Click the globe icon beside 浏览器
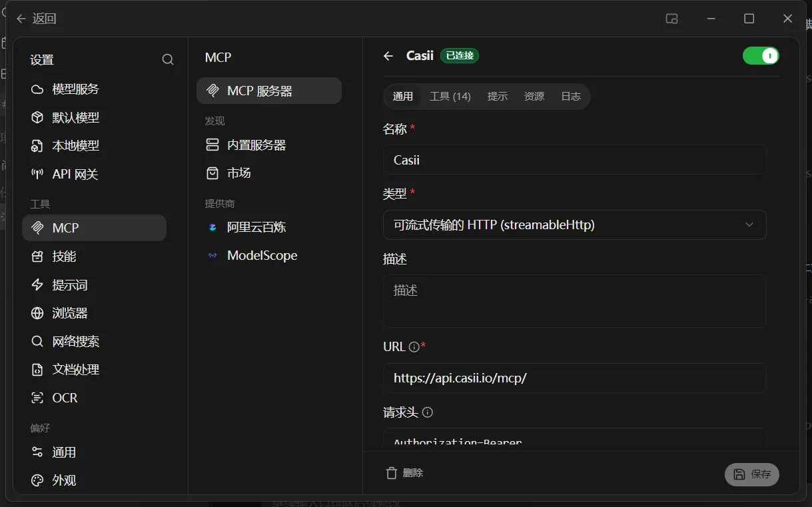 [x=37, y=313]
